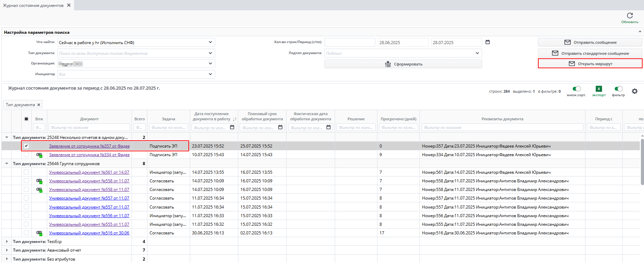The image size is (644, 263).
Task: Check the document №556 row checkbox
Action: 26,215
